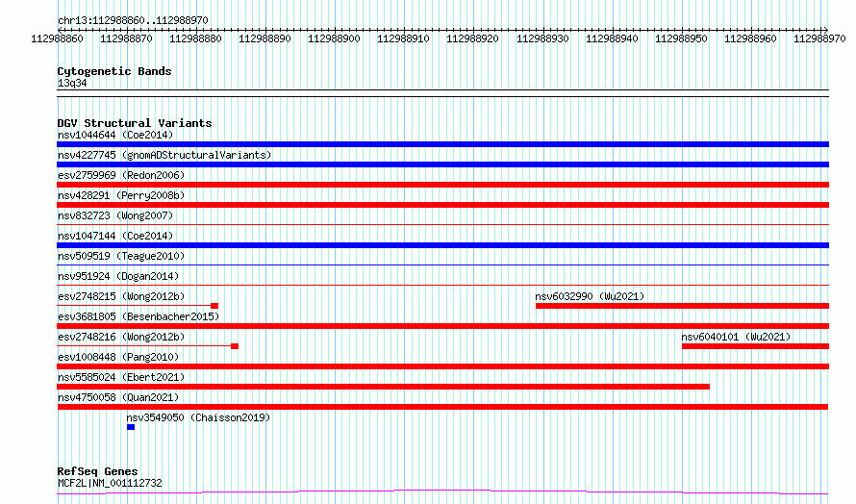
Task: Click the red bar under nsv5585024
Action: [x=383, y=387]
